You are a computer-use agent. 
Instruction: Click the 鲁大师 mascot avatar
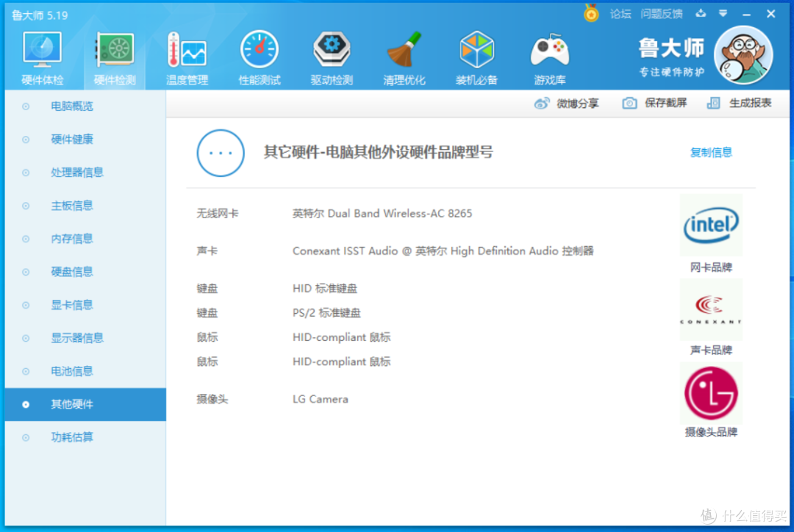click(743, 55)
